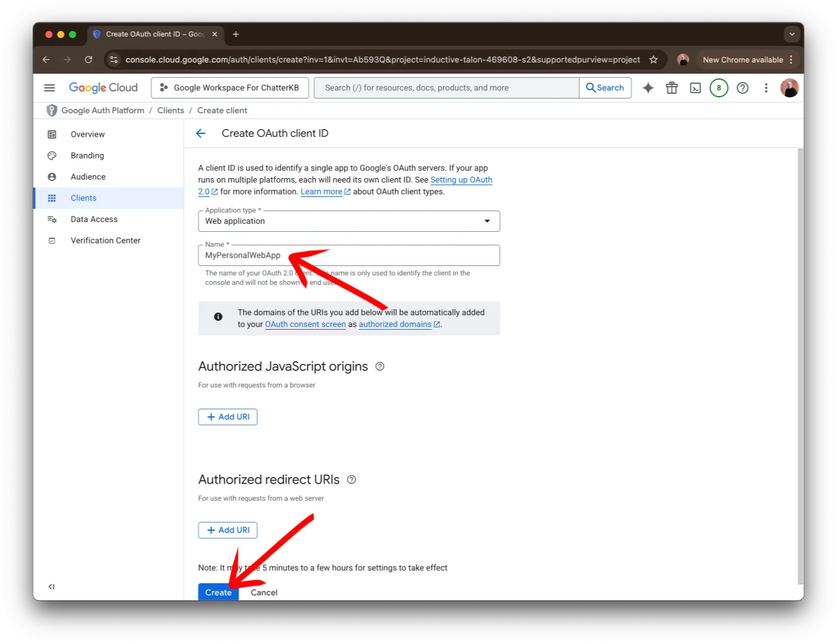The width and height of the screenshot is (837, 644).
Task: Open the authorized domains link
Action: tap(399, 324)
